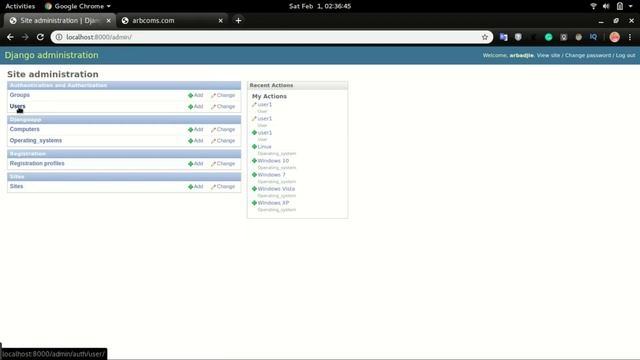The height and width of the screenshot is (360, 640).
Task: Expand the system menu arrow in the top bar
Action: [631, 6]
